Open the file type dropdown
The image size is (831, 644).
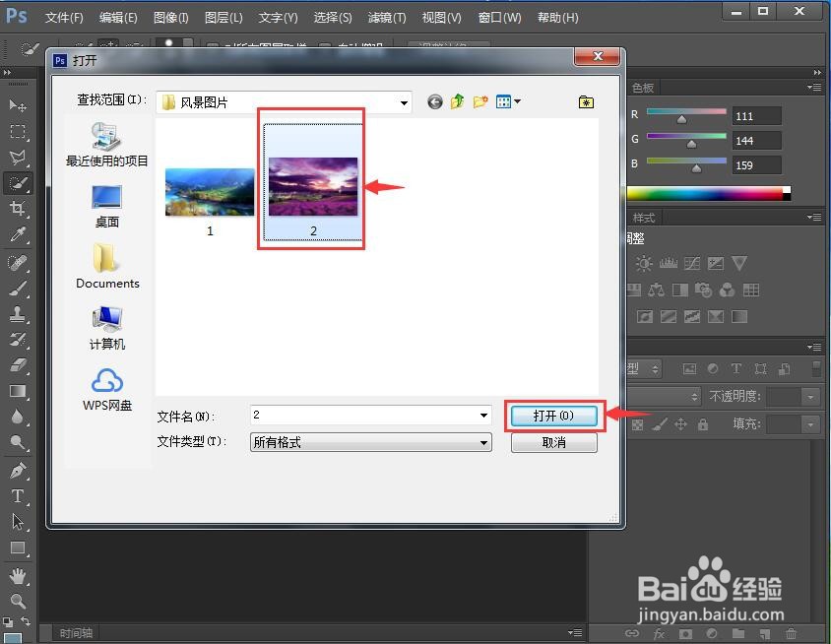pyautogui.click(x=483, y=442)
